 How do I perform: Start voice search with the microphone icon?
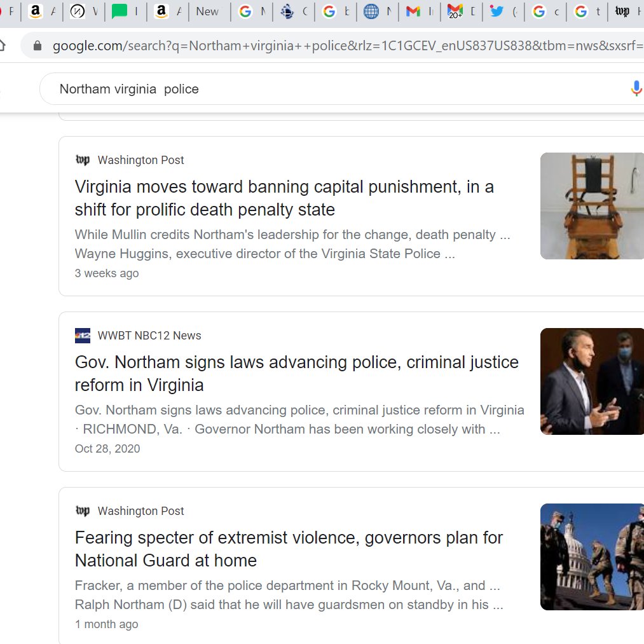[x=636, y=88]
